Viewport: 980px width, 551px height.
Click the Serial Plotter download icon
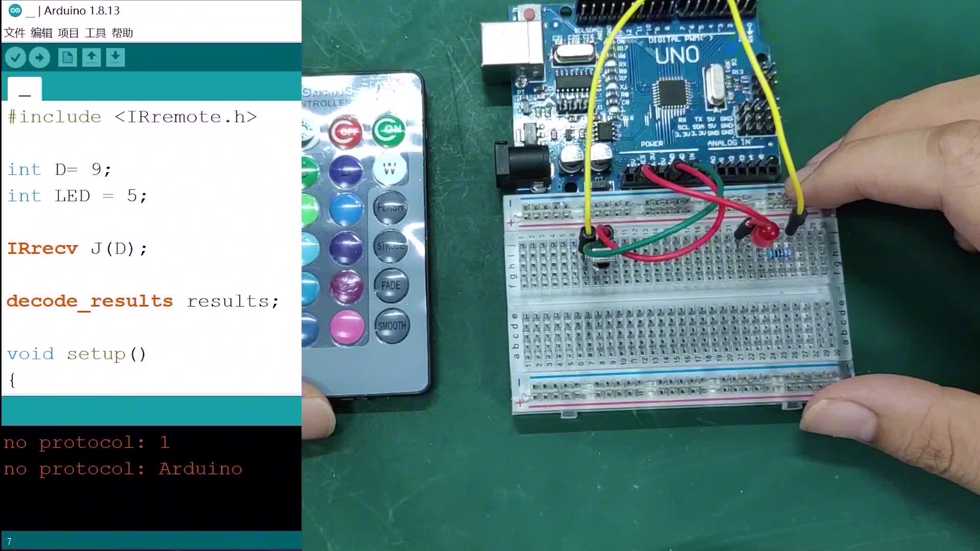[115, 57]
